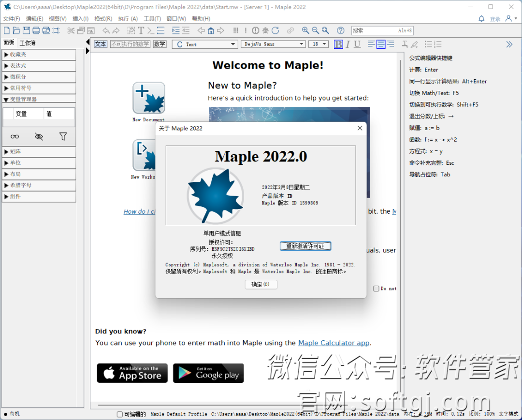Image resolution: width=522 pixels, height=420 pixels.
Task: Tick the 'Do not' checkbox
Action: click(x=376, y=289)
